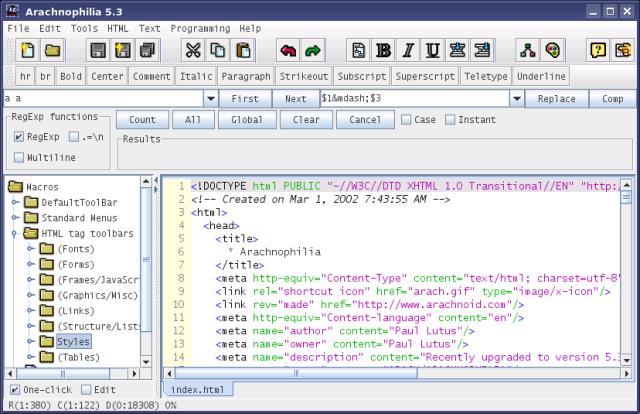Enable the .=\n checkbox

pyautogui.click(x=74, y=136)
